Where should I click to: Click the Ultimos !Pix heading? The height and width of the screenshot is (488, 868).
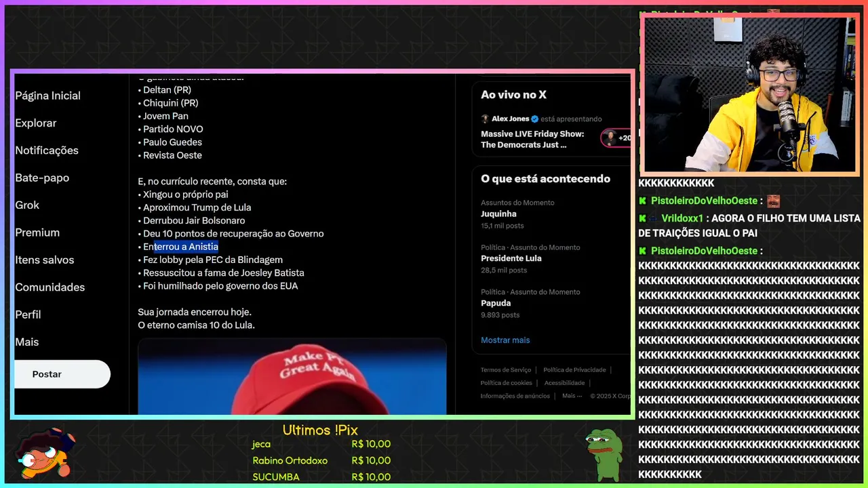tap(320, 430)
